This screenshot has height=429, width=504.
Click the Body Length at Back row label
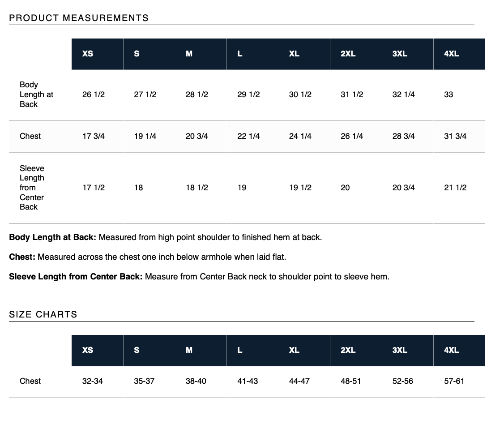36,94
